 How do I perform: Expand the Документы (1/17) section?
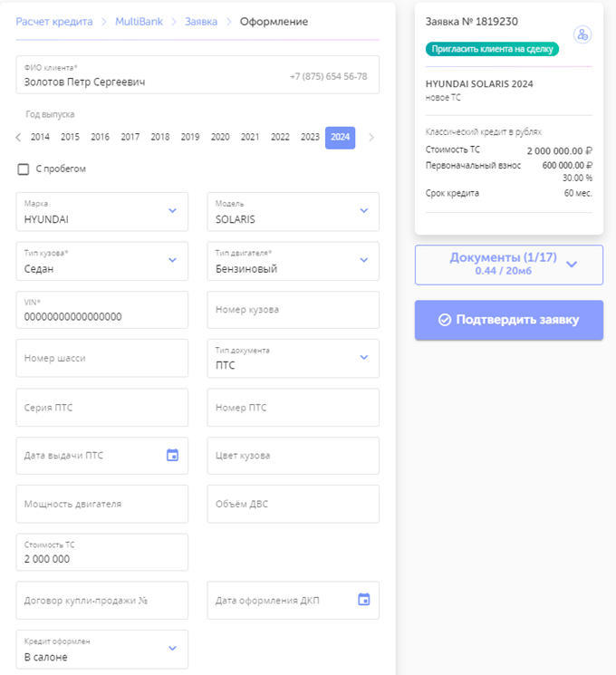click(571, 265)
